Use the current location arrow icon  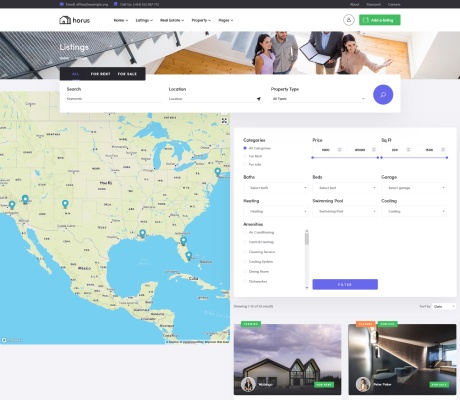point(259,99)
